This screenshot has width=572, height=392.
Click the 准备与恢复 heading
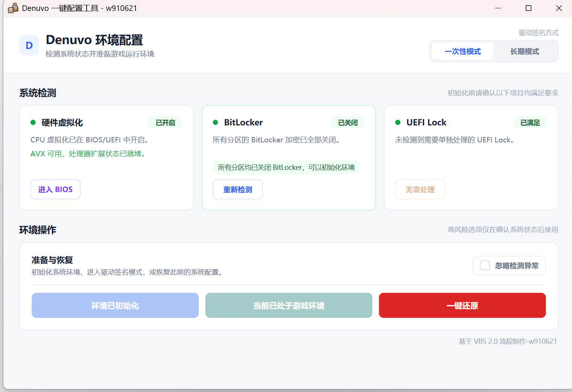[x=52, y=260]
